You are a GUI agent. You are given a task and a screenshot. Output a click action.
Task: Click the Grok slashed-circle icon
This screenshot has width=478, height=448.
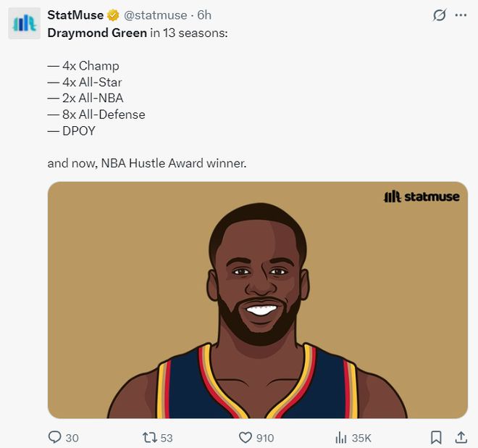439,15
